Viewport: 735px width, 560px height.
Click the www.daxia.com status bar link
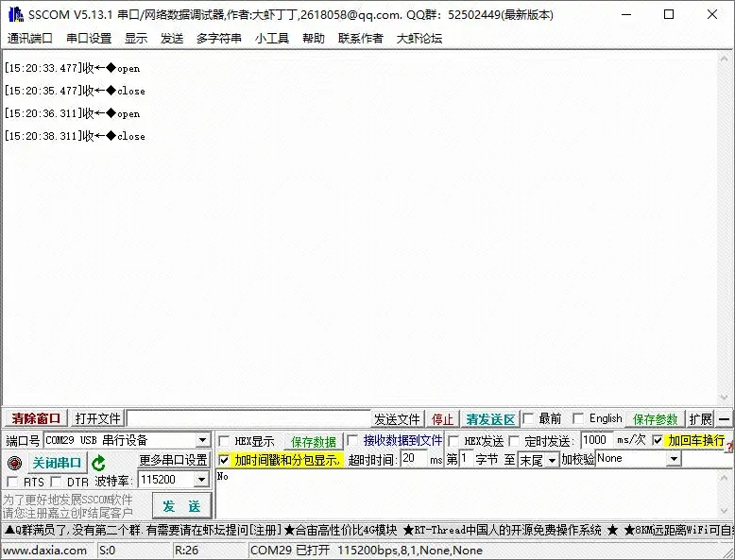click(x=44, y=551)
